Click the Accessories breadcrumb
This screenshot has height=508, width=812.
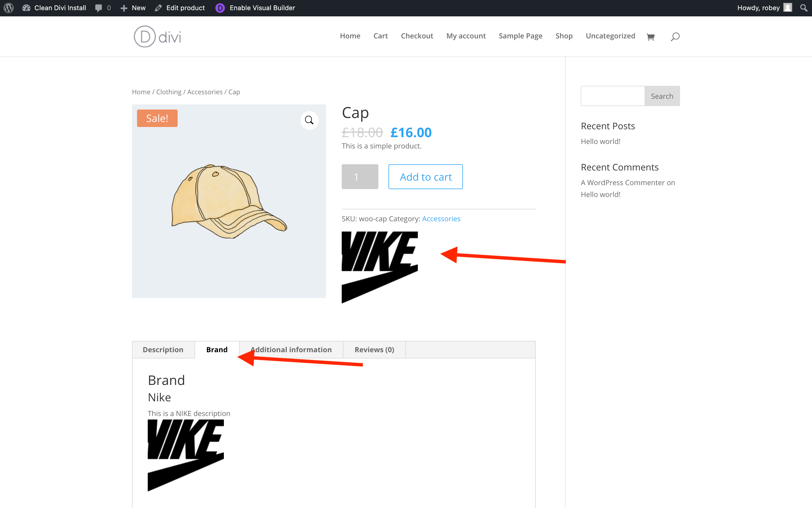205,92
